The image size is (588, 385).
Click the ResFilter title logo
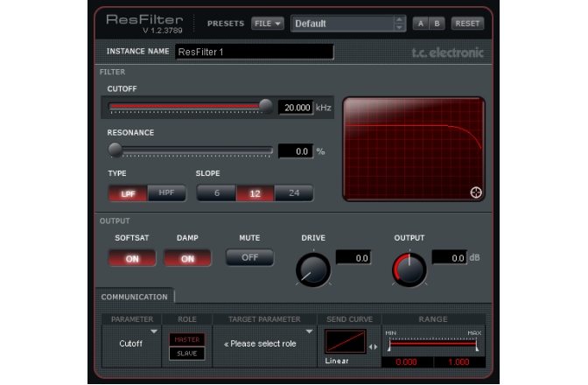click(144, 19)
